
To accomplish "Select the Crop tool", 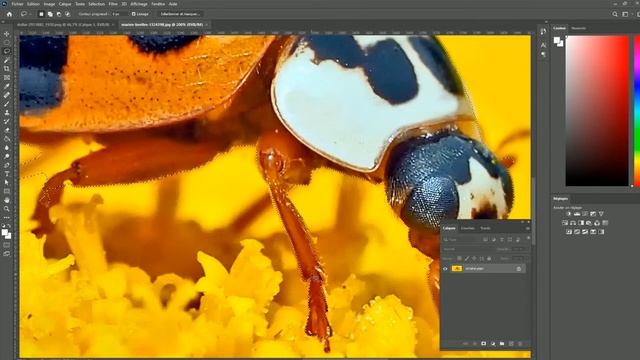I will pos(7,69).
